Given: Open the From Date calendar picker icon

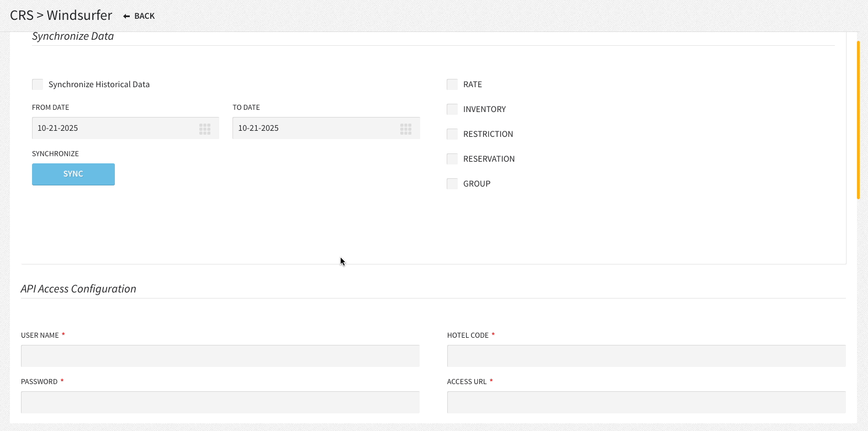Looking at the screenshot, I should tap(205, 129).
